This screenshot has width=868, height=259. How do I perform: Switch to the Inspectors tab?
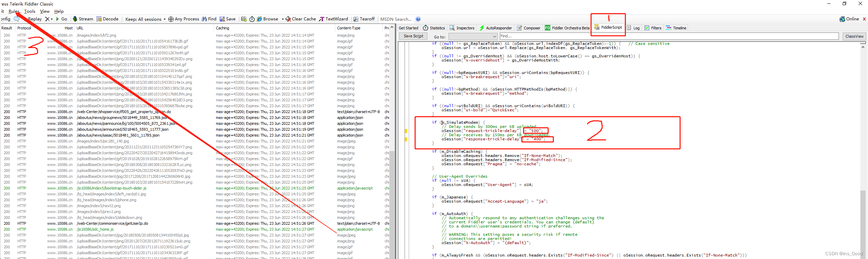tap(462, 28)
